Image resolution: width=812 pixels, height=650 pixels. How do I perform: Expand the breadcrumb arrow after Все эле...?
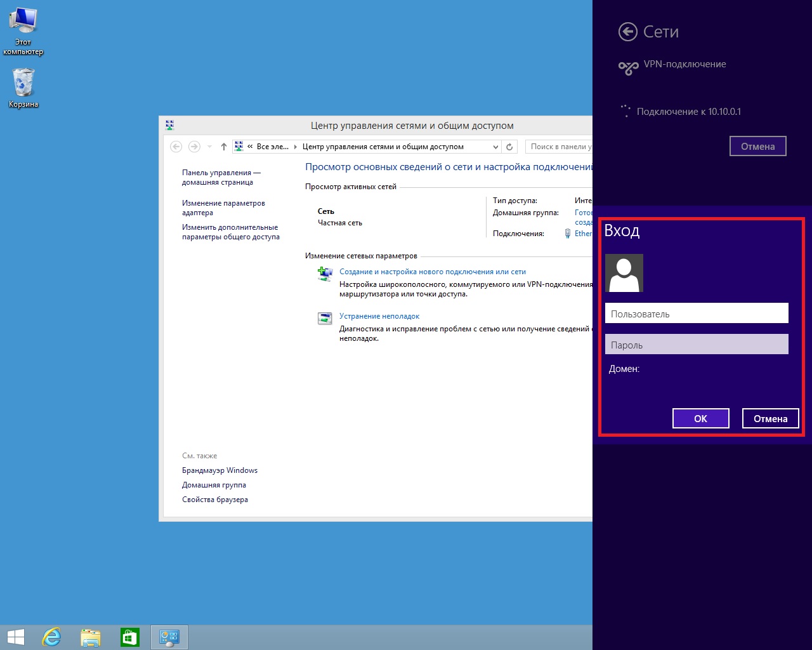click(x=296, y=147)
